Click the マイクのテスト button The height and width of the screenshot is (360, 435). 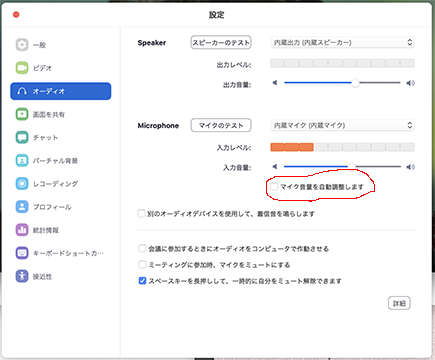[x=221, y=125]
